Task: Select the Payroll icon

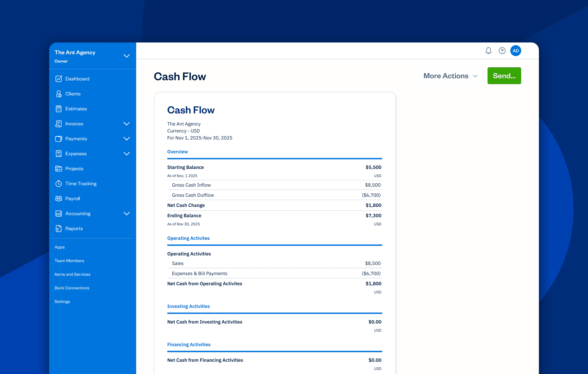Action: tap(59, 198)
